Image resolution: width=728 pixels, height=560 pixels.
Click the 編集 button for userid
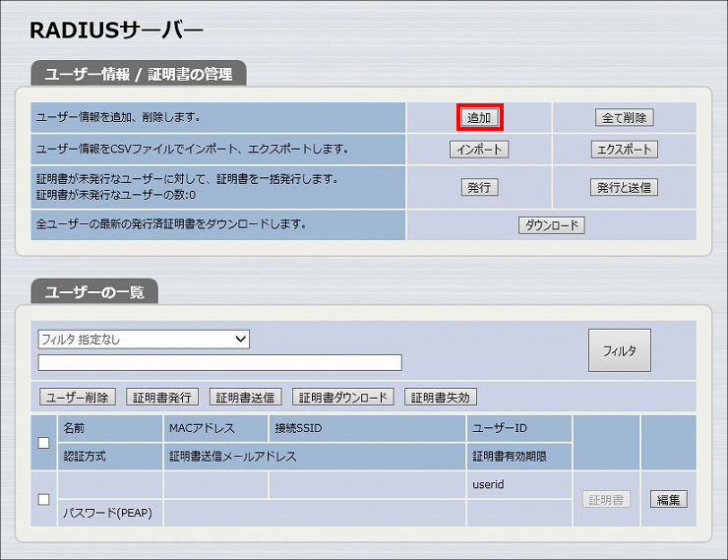click(x=669, y=500)
